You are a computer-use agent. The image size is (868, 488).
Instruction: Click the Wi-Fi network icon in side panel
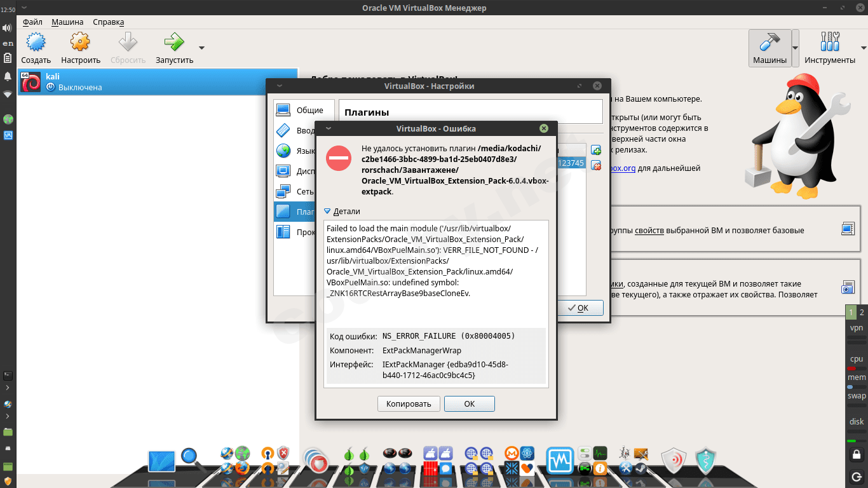8,94
